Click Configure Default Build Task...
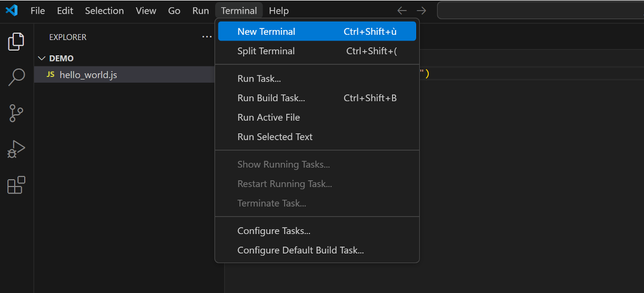 coord(300,250)
